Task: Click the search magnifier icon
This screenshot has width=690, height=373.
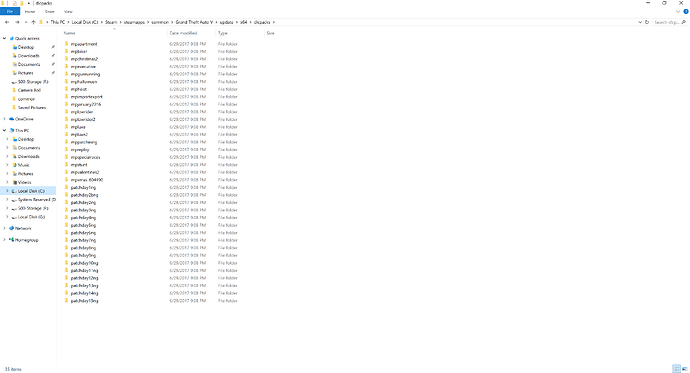Action: pyautogui.click(x=683, y=22)
